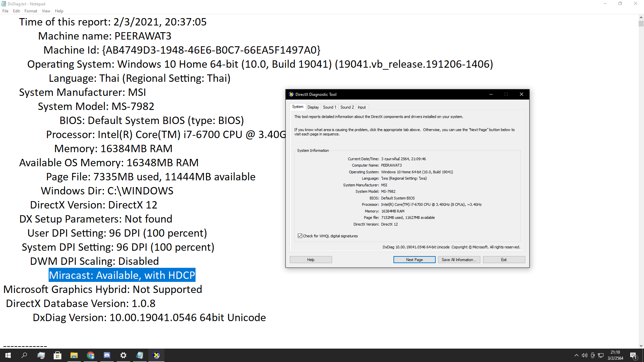Switch to the Display tab in DxDiag

(313, 107)
